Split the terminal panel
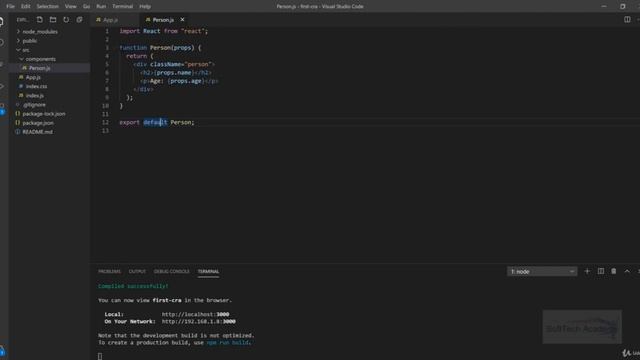The image size is (640, 360). pyautogui.click(x=600, y=271)
